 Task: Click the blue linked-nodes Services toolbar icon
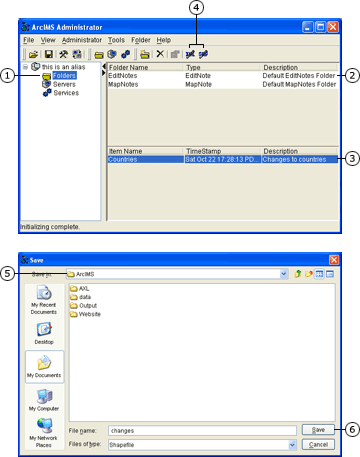pyautogui.click(x=126, y=54)
